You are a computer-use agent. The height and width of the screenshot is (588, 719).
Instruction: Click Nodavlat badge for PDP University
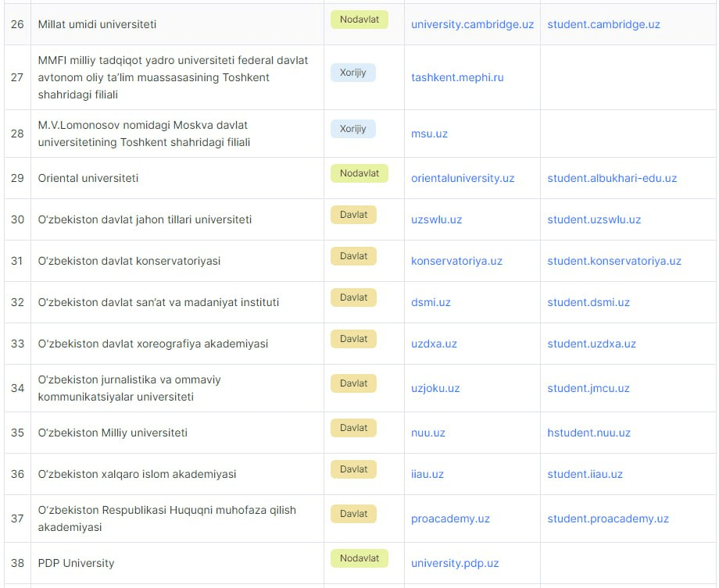359,558
